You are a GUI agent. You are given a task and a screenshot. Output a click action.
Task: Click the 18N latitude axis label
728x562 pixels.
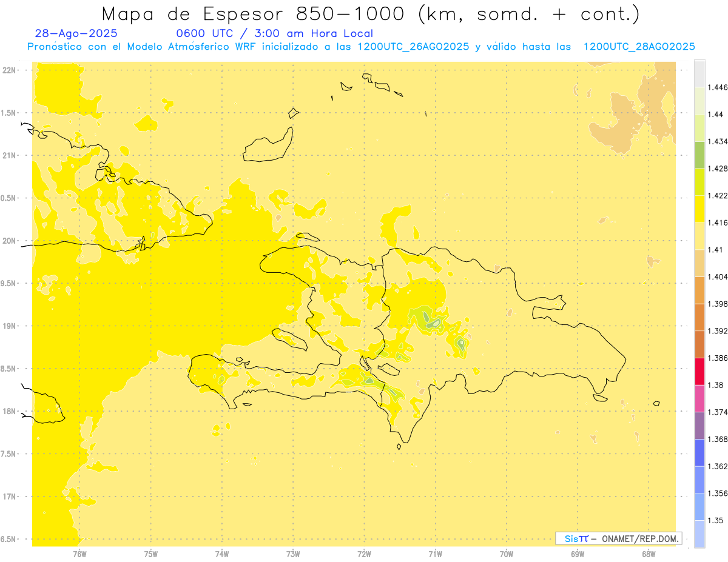tap(9, 412)
